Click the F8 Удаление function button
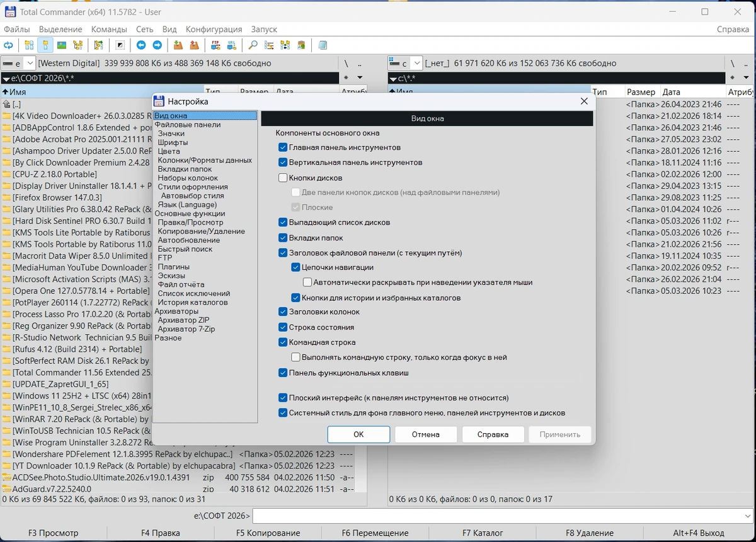 [589, 533]
